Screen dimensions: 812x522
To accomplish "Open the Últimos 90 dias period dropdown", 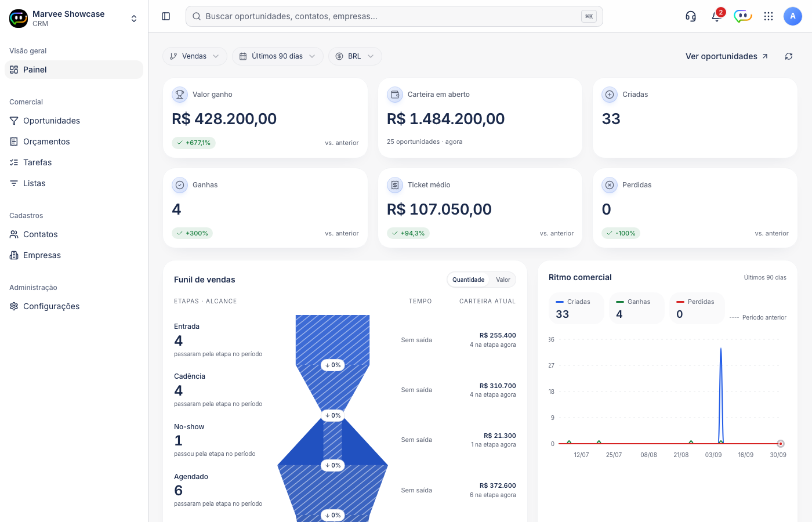I will coord(278,56).
